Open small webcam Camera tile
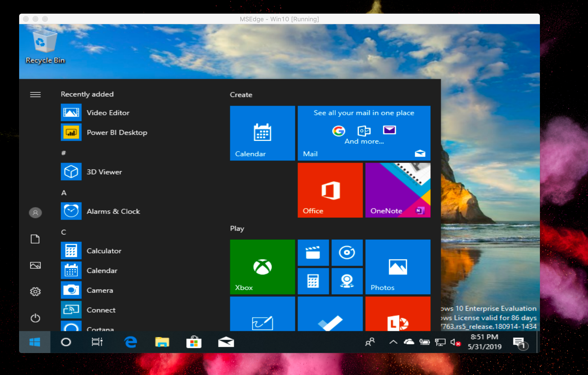The image size is (588, 375). (x=347, y=281)
